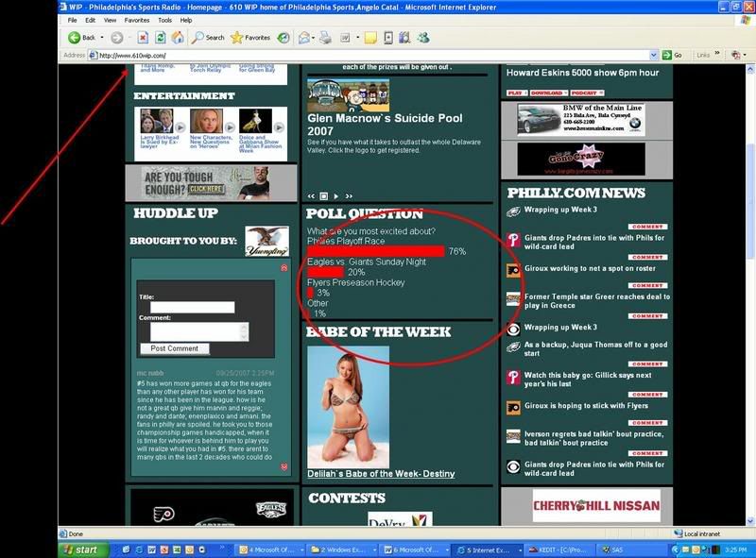This screenshot has height=558, width=756.
Task: Open the Research books toolbar icon
Action: [404, 38]
